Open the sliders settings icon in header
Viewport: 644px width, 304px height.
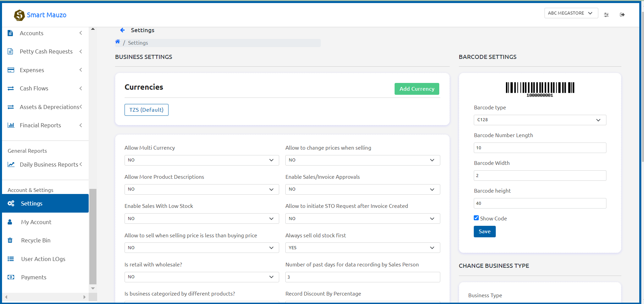click(606, 15)
